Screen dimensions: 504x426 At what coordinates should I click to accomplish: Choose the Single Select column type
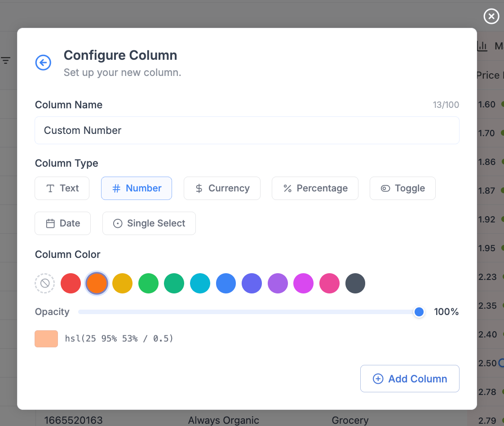149,223
